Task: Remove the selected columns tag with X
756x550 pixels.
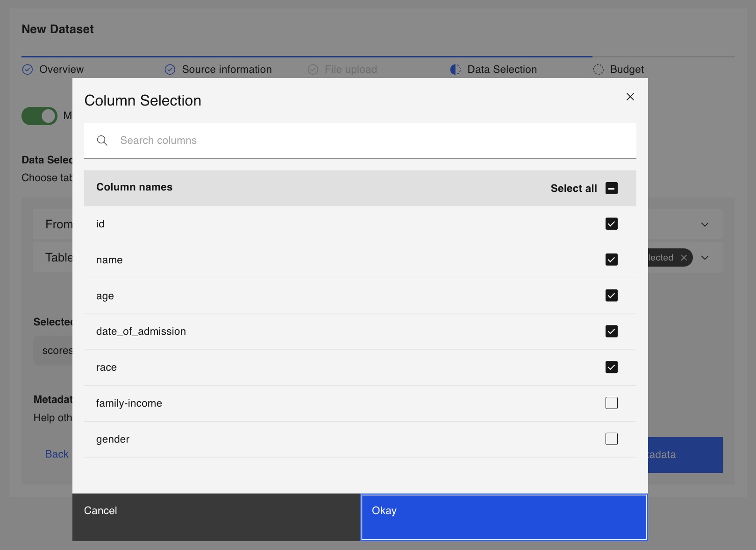Action: click(x=684, y=258)
